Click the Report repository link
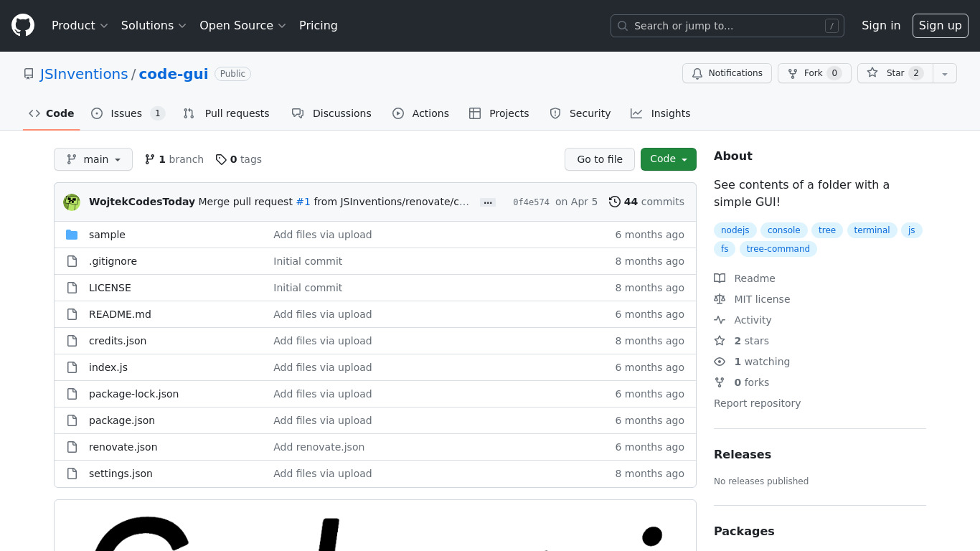 [757, 403]
